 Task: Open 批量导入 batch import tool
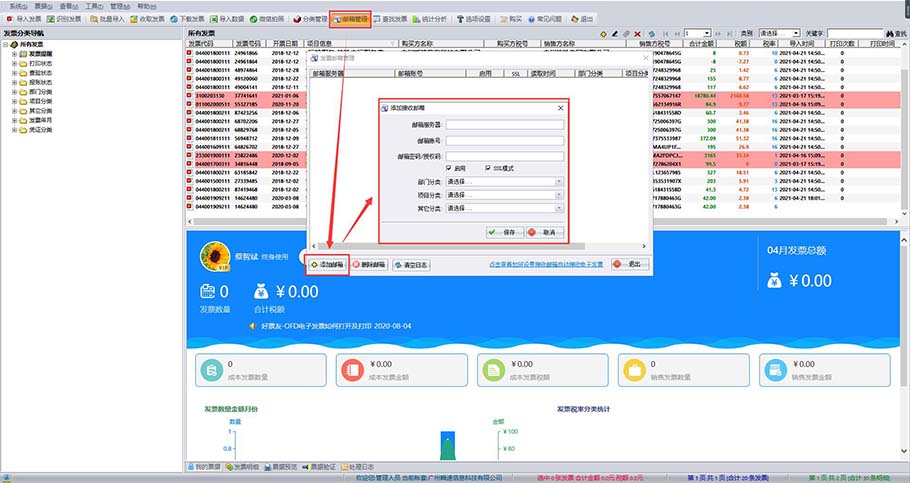point(107,19)
